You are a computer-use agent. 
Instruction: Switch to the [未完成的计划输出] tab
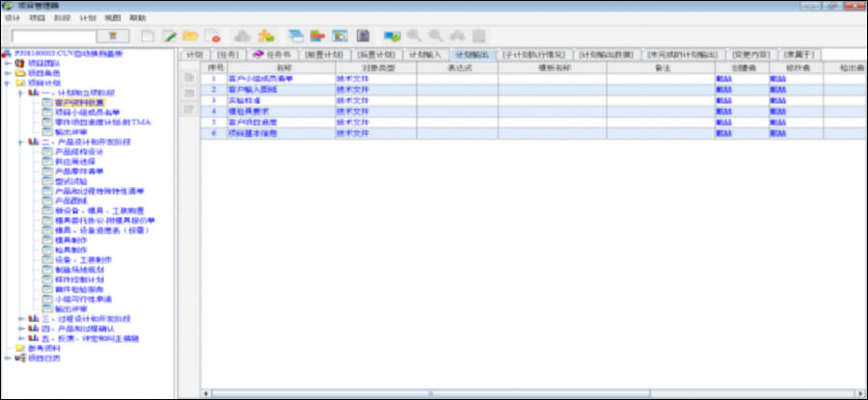click(x=682, y=55)
